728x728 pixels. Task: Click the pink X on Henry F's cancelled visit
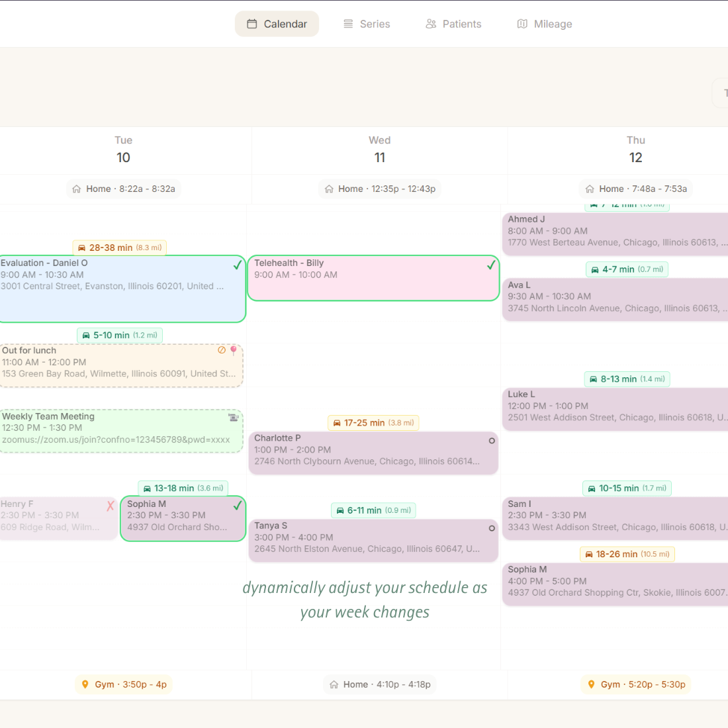(111, 505)
